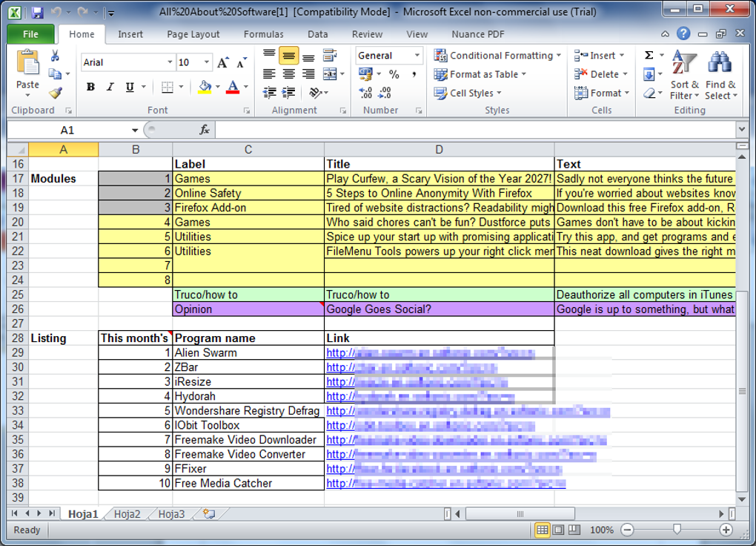This screenshot has height=546, width=756.
Task: Open the font name Arial dropdown
Action: pos(170,62)
